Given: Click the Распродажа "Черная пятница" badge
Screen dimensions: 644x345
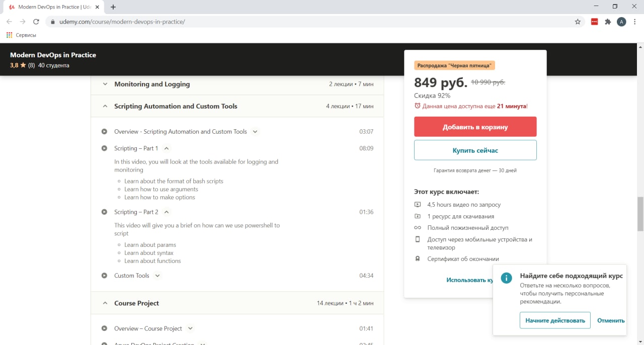Looking at the screenshot, I should (x=455, y=65).
